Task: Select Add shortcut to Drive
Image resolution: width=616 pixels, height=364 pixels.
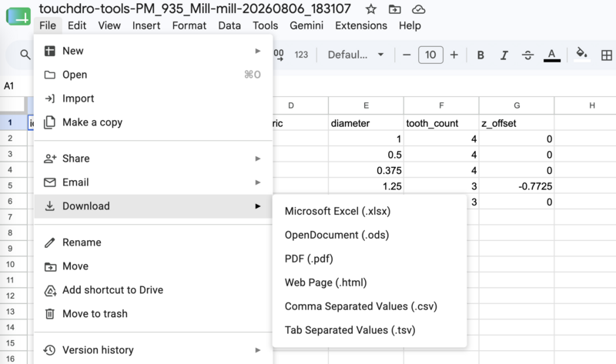Action: pos(153,290)
